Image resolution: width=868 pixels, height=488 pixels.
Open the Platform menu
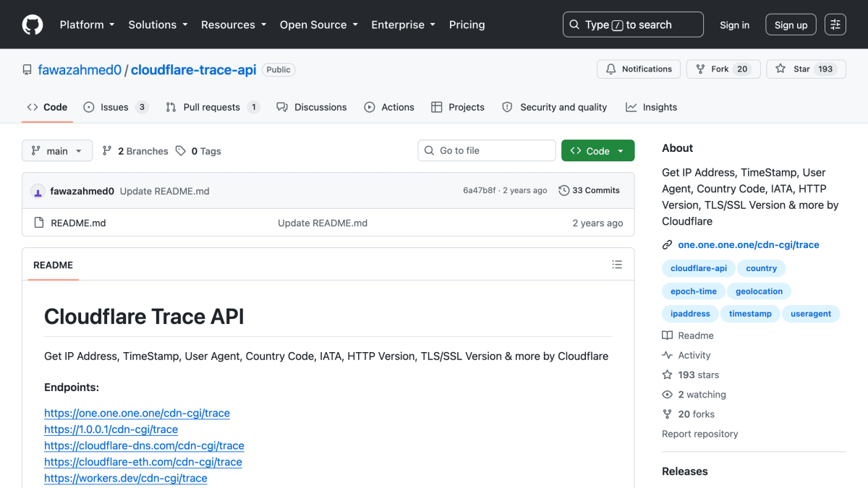[x=87, y=25]
